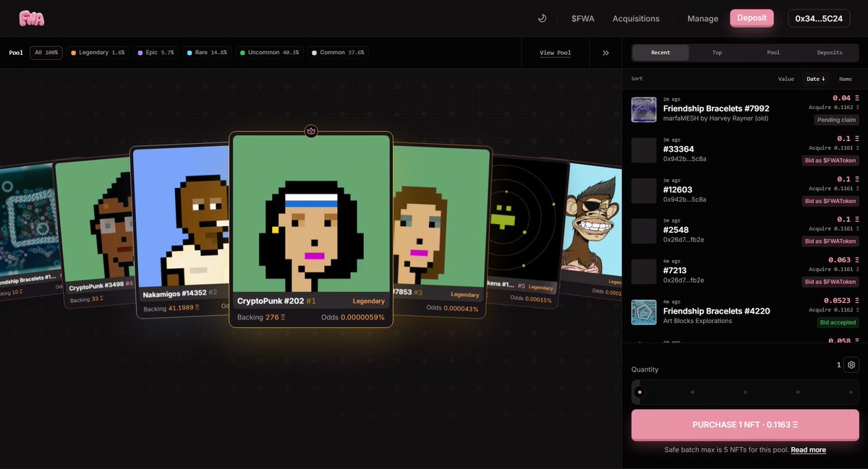Open Friendship Bracelets #4220 thumbnail
Screen dimensions: 868x469
pos(644,312)
